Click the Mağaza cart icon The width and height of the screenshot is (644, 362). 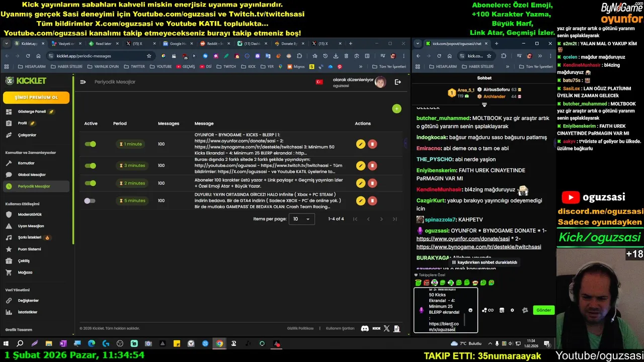pos(9,272)
